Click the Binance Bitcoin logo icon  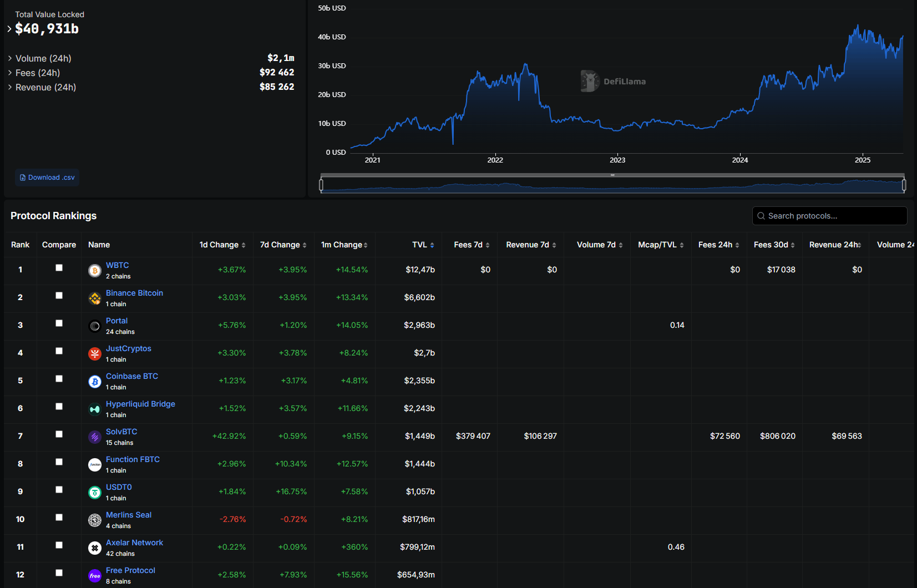click(95, 298)
